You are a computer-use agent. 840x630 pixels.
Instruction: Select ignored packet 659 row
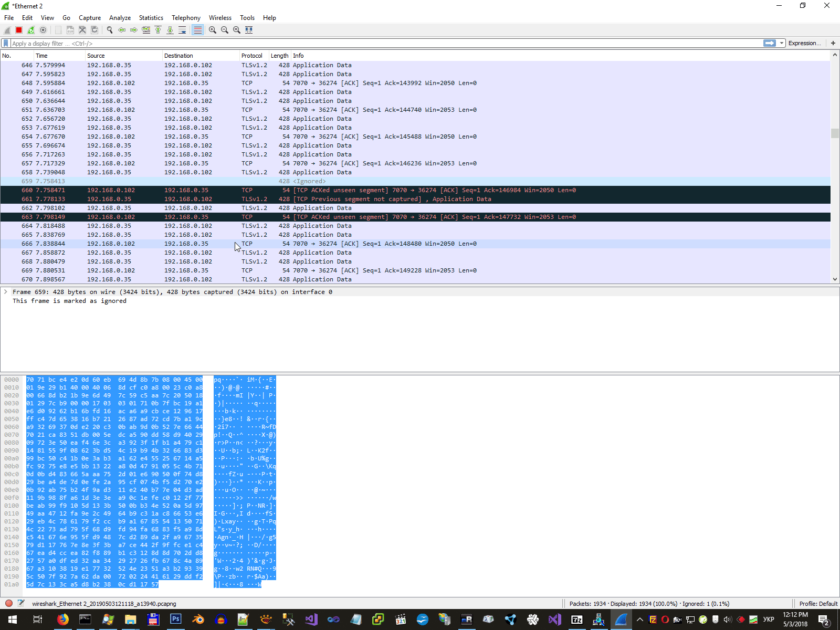tap(415, 181)
